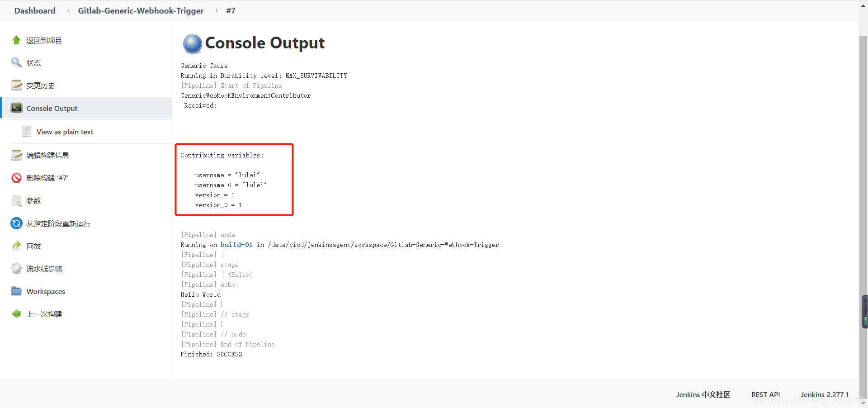
Task: Click the gear icon for 流水线步骤
Action: [17, 269]
